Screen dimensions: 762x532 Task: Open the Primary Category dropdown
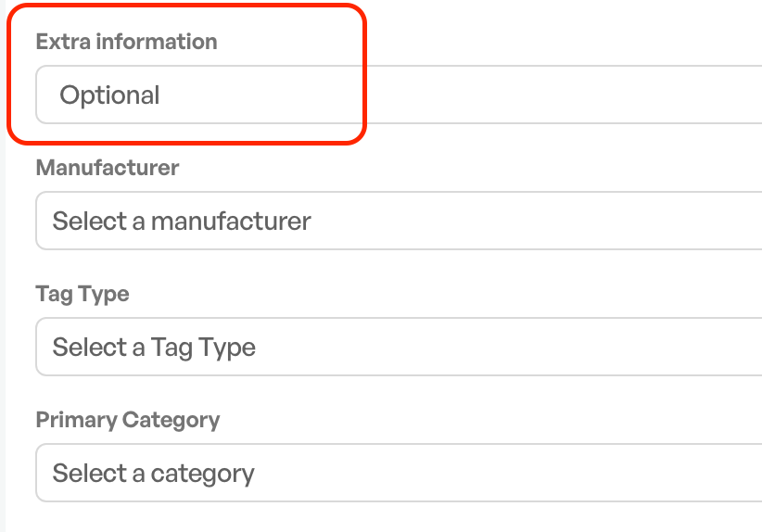(399, 473)
